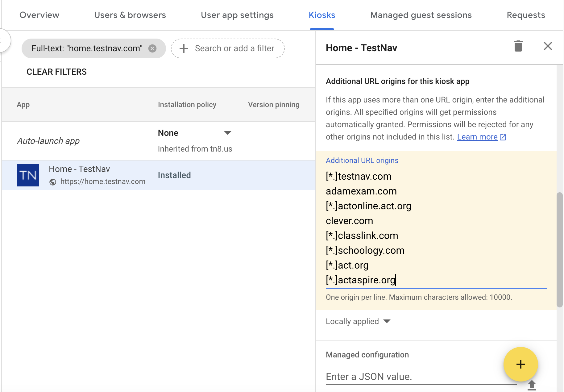Click the plus icon in filter search
Screen dimensions: 564x392
point(184,48)
